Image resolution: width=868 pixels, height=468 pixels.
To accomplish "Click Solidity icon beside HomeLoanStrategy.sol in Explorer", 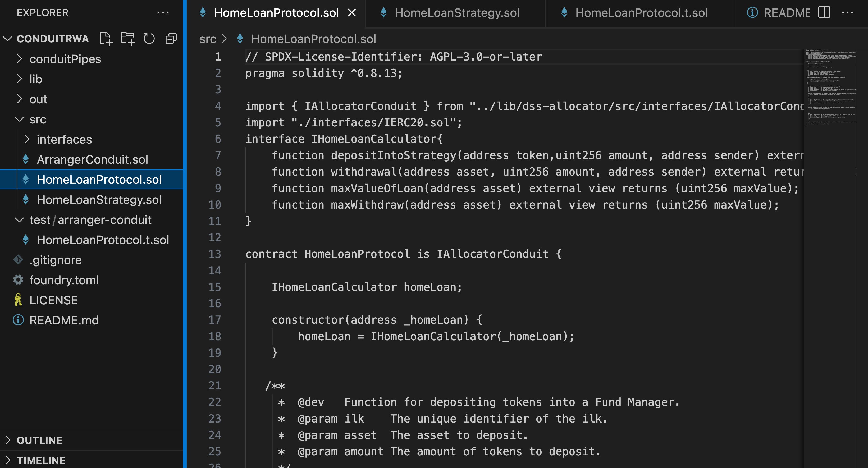I will tap(26, 199).
